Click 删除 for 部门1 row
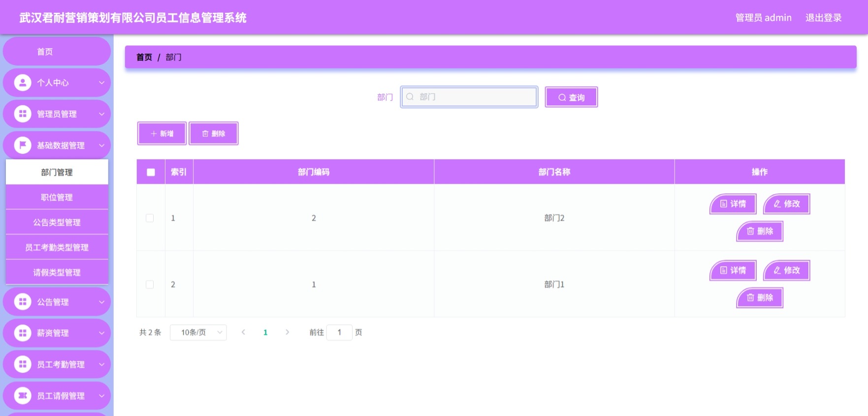Screen dimensions: 868x416 (x=760, y=298)
